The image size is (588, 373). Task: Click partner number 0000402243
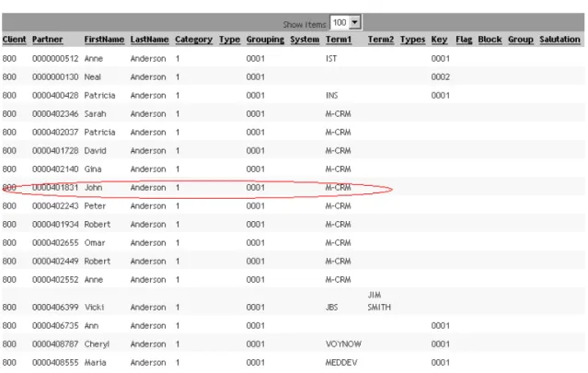pyautogui.click(x=55, y=205)
